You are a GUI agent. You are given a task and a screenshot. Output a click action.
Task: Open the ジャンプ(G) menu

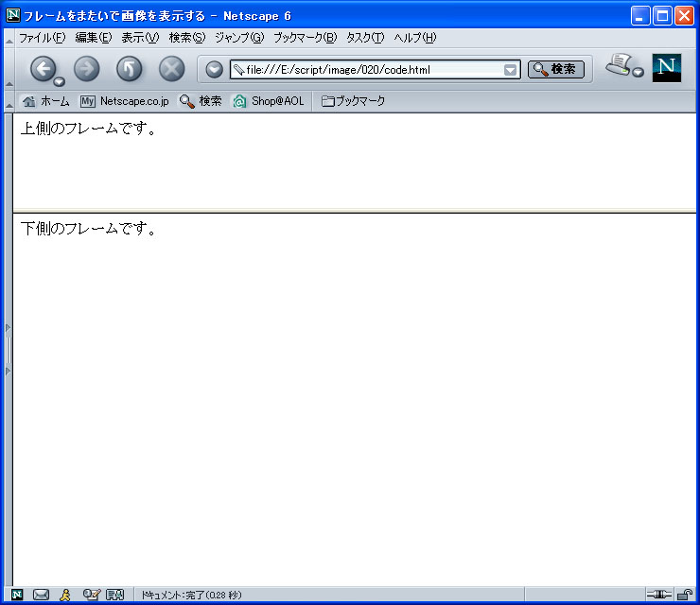tap(239, 38)
